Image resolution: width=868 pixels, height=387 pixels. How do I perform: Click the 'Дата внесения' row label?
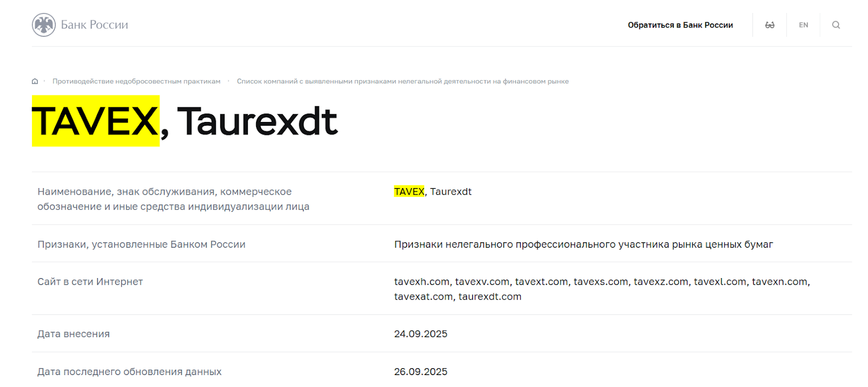pyautogui.click(x=73, y=334)
